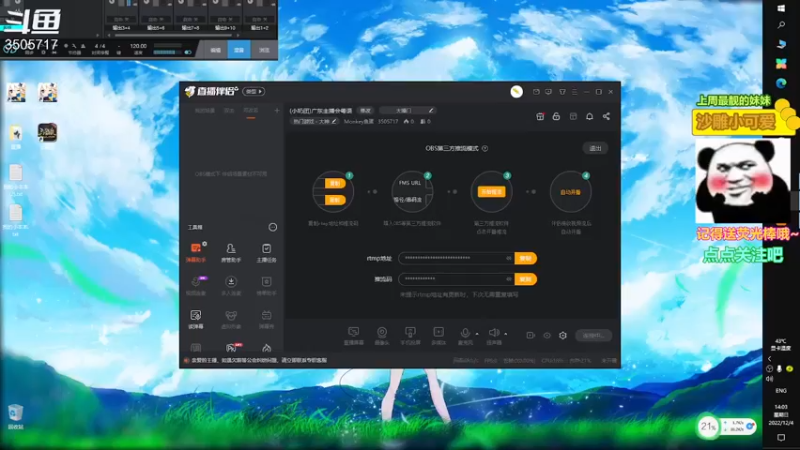The height and width of the screenshot is (450, 800).
Task: Switch to the 混音 tab in the DAW
Action: point(239,50)
